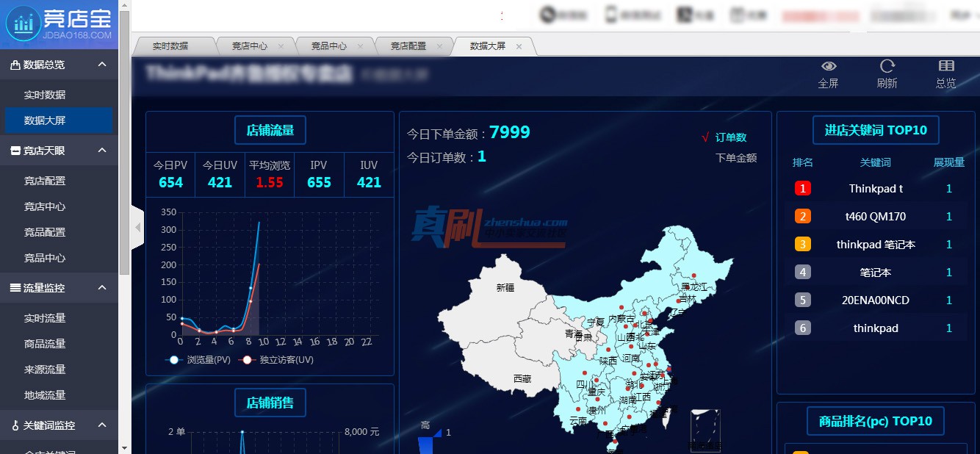
Task: Close the 竞店配置 tab with its x
Action: coord(439,46)
